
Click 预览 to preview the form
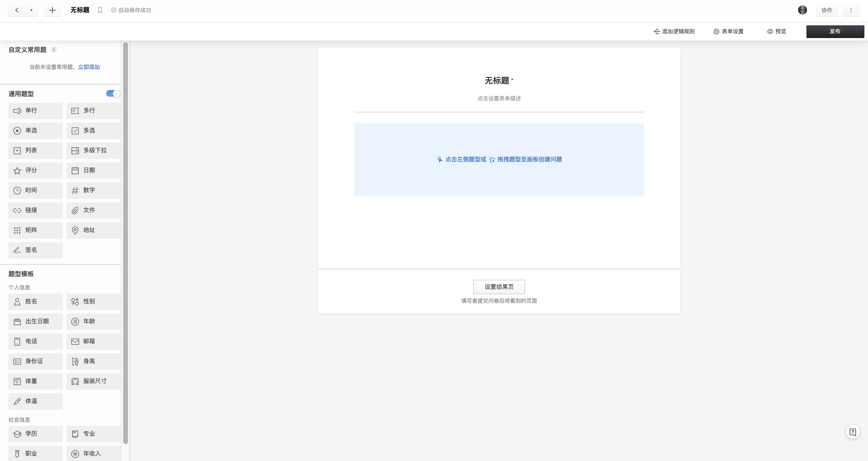click(x=777, y=31)
